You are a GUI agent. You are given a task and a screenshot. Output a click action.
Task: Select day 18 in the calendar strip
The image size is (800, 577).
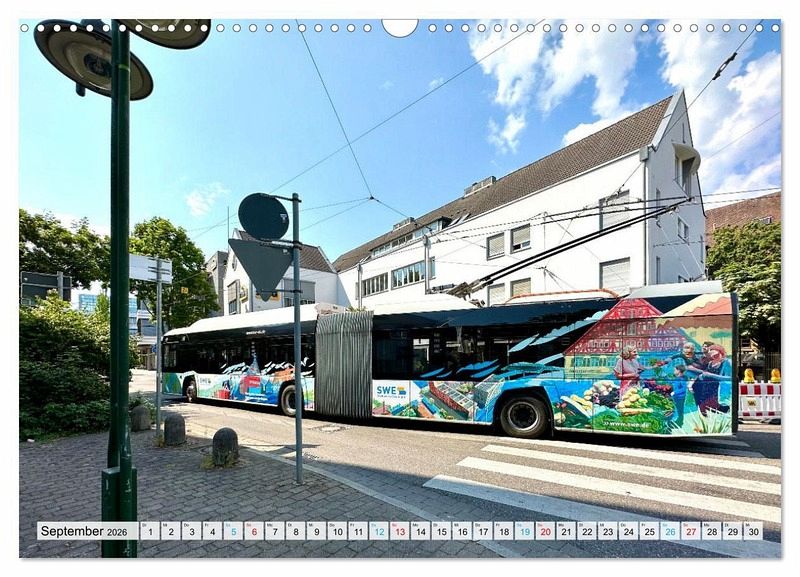click(504, 531)
